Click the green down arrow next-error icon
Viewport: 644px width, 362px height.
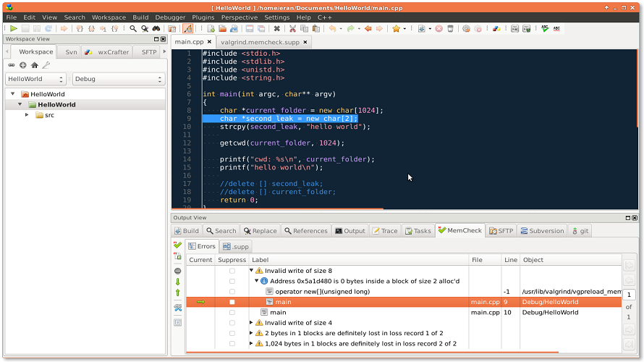[177, 282]
